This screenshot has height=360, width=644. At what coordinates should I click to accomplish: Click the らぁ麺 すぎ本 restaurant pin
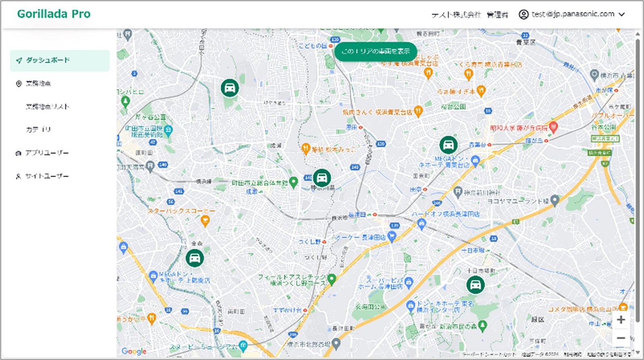pyautogui.click(x=481, y=91)
